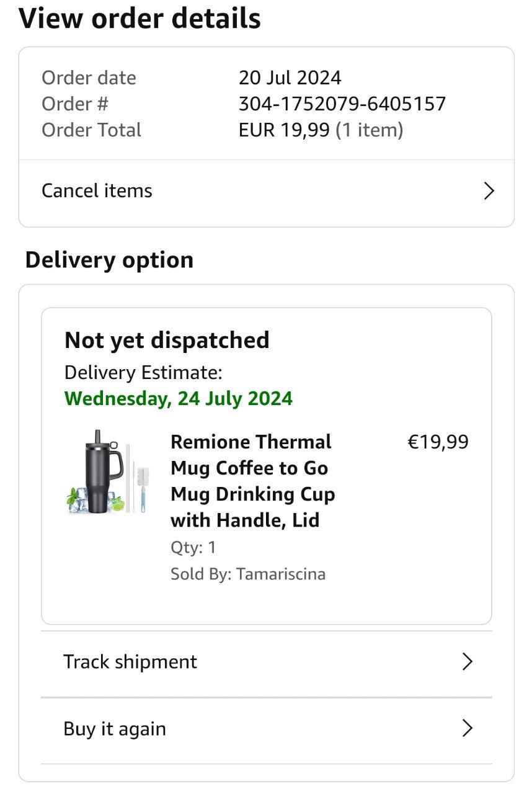532x794 pixels.
Task: Click the Delivery option heading
Action: point(109,260)
